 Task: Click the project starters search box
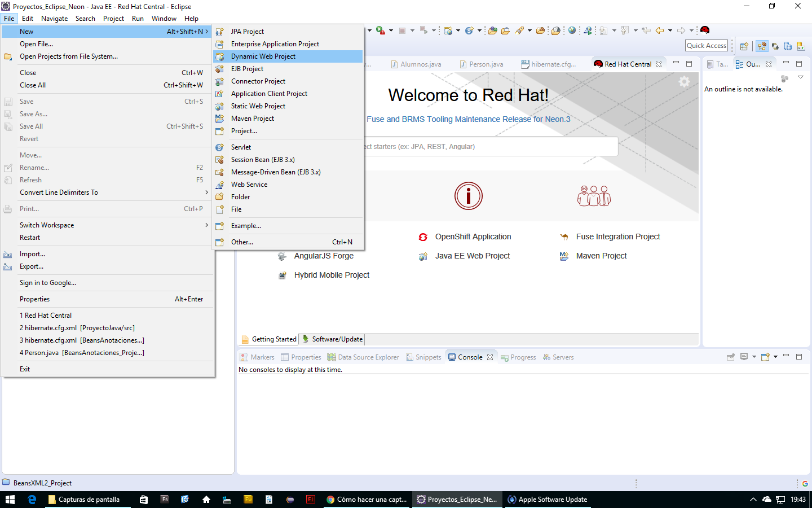click(491, 147)
